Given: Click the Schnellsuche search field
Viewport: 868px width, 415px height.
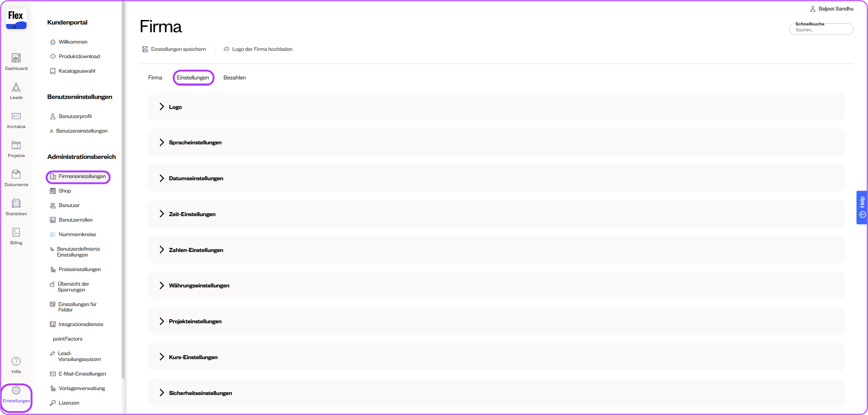Looking at the screenshot, I should pos(822,30).
